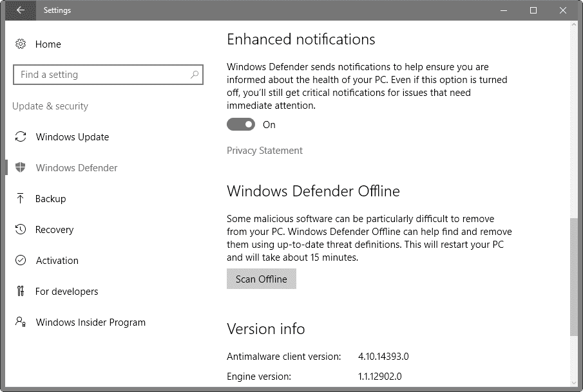Click the back arrow in the title bar

[x=21, y=10]
